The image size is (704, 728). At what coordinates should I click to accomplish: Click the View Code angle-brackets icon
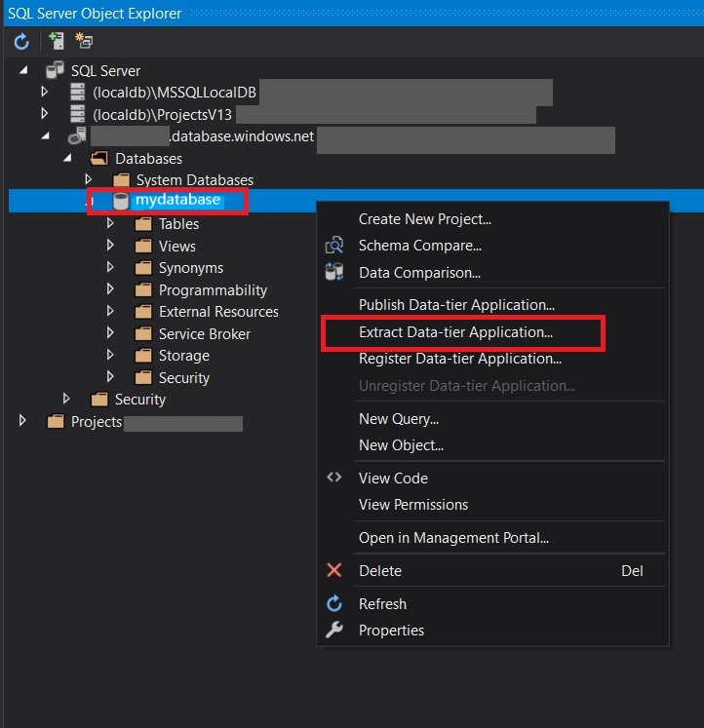click(x=334, y=478)
